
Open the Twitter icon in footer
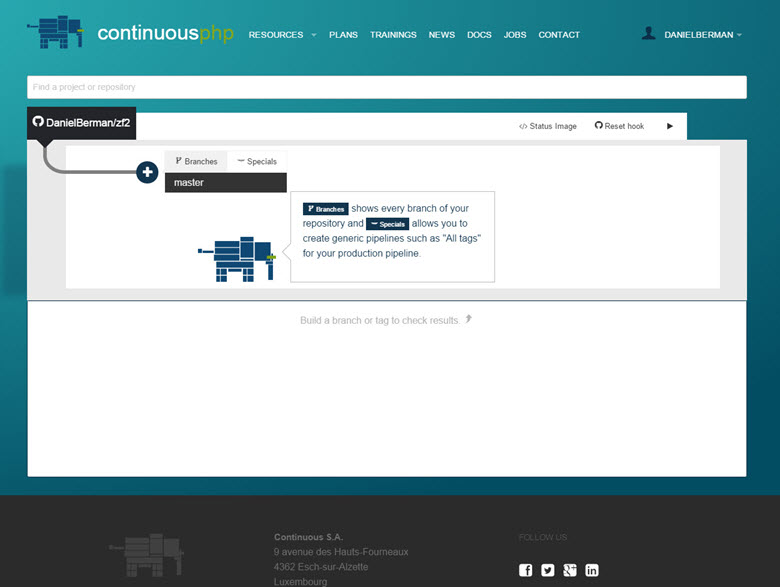pos(548,570)
